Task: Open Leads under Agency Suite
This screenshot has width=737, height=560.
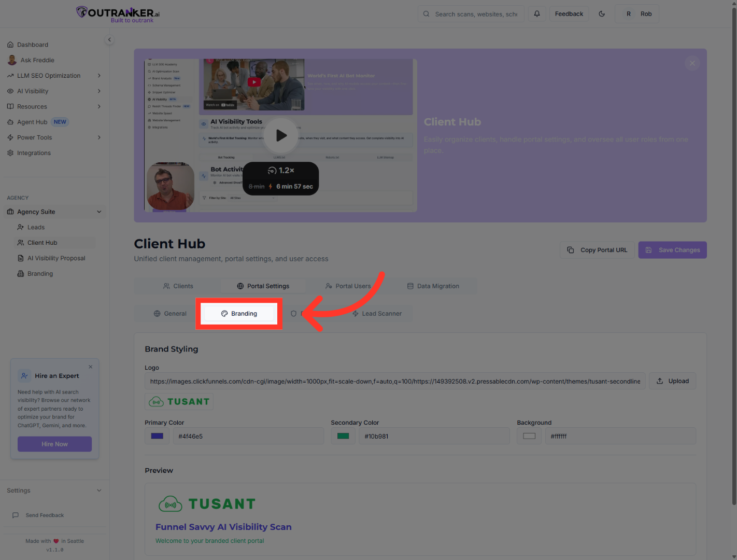Action: 36,227
